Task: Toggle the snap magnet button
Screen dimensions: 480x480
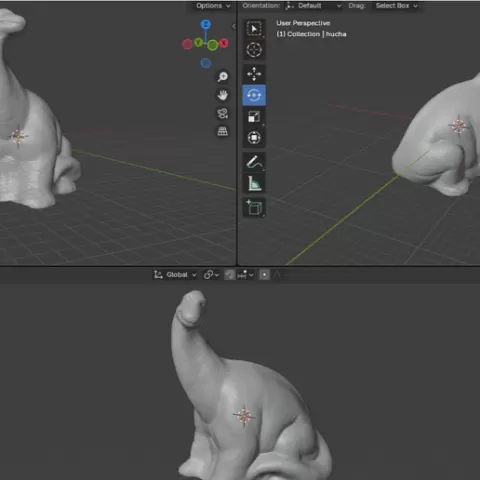Action: (229, 275)
